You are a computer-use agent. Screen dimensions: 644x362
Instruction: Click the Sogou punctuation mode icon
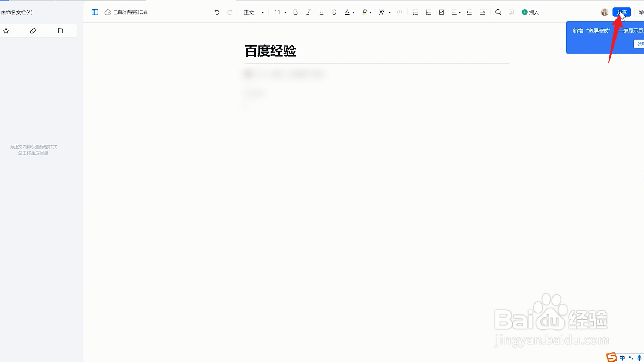click(x=631, y=358)
